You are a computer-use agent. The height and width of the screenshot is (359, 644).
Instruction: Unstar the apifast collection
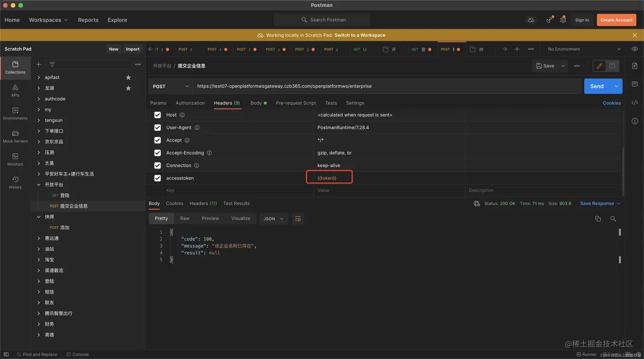click(x=128, y=78)
